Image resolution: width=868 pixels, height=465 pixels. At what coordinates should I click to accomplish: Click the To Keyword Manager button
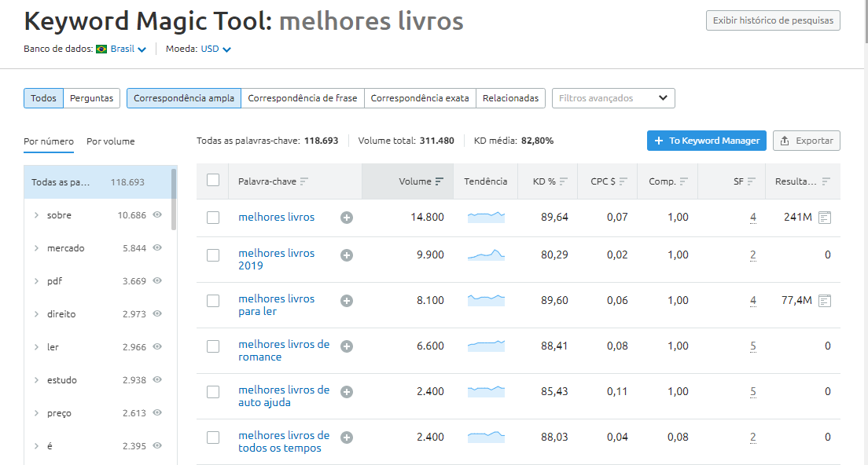706,141
